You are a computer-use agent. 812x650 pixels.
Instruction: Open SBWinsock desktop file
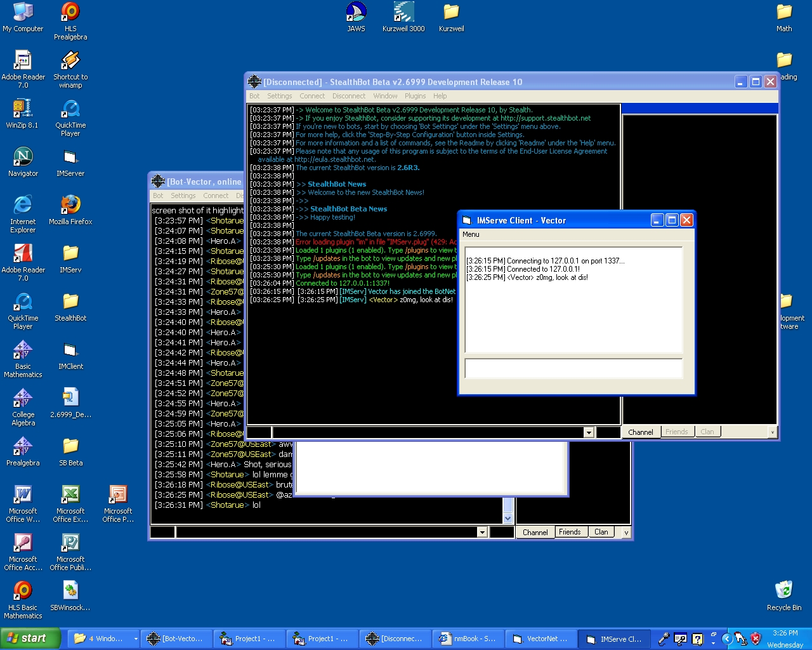(x=70, y=596)
